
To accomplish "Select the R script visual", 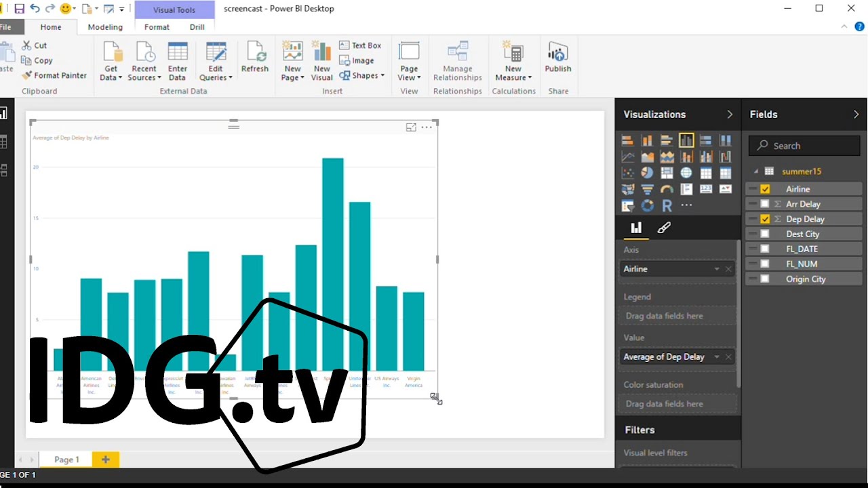I will pyautogui.click(x=667, y=205).
